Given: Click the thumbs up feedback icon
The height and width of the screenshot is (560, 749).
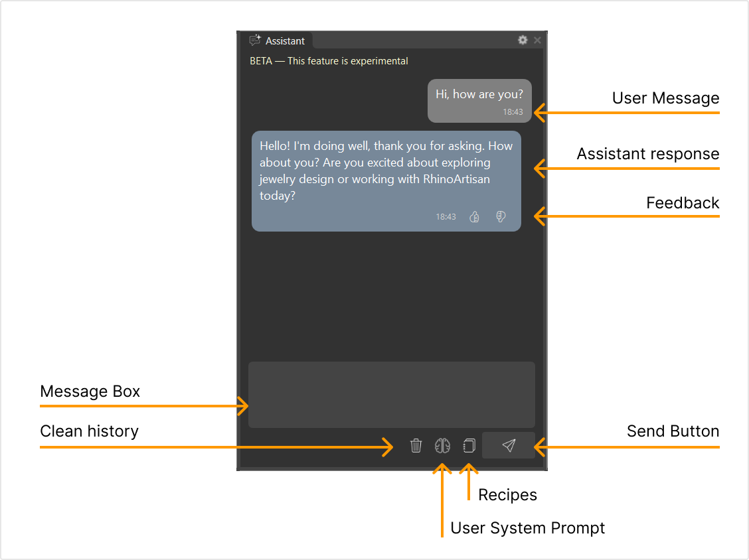Looking at the screenshot, I should [x=474, y=217].
